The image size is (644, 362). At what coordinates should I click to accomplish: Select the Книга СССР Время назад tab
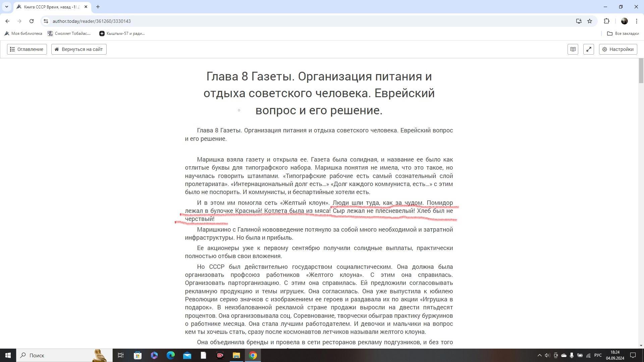(x=50, y=7)
